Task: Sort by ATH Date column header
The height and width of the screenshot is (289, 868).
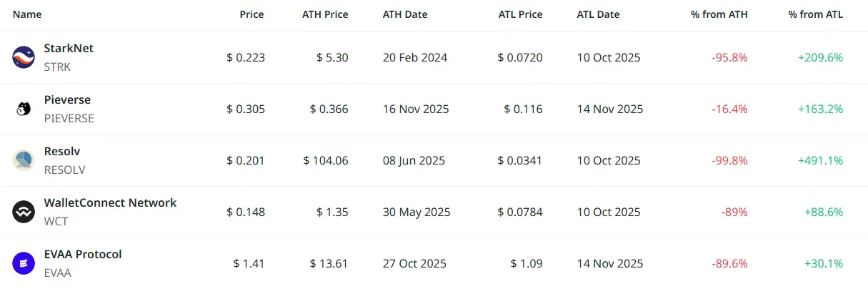Action: click(x=404, y=14)
